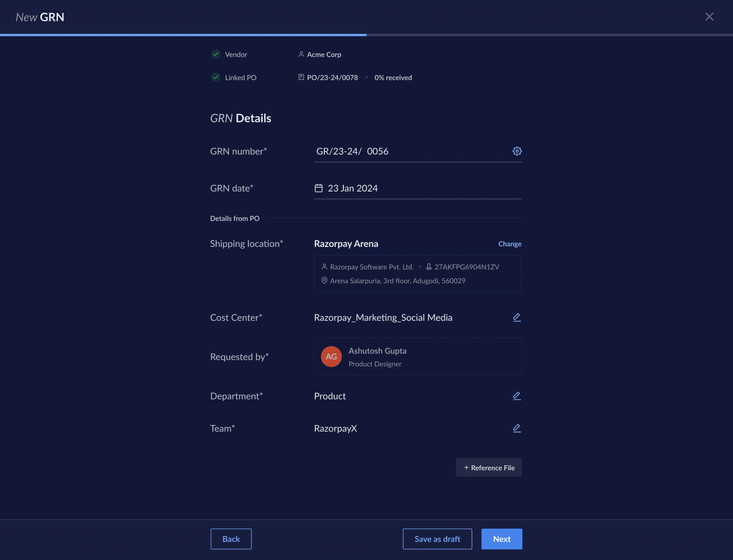
Task: Click the document icon next to PO/23-24/0078
Action: 301,77
